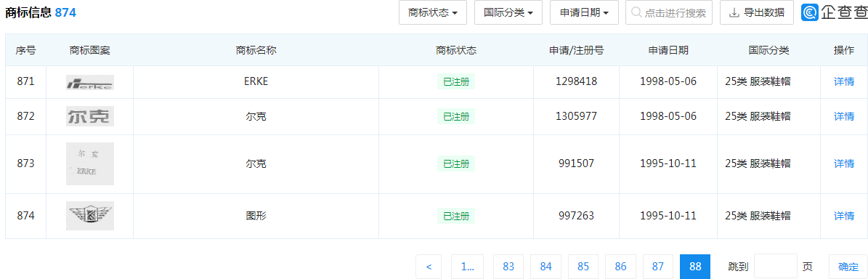Click the registration number 1305977
Viewport: 868px width, 279px height.
click(576, 116)
